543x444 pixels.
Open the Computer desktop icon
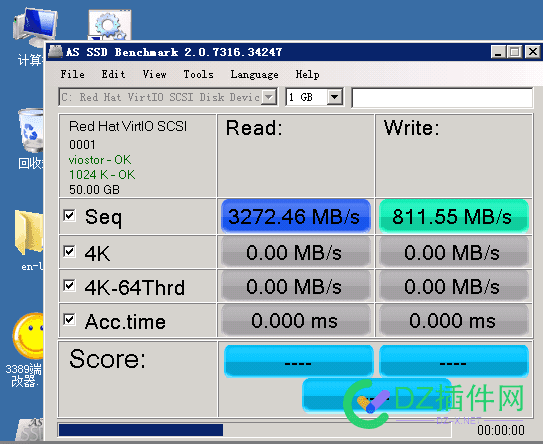[x=34, y=28]
